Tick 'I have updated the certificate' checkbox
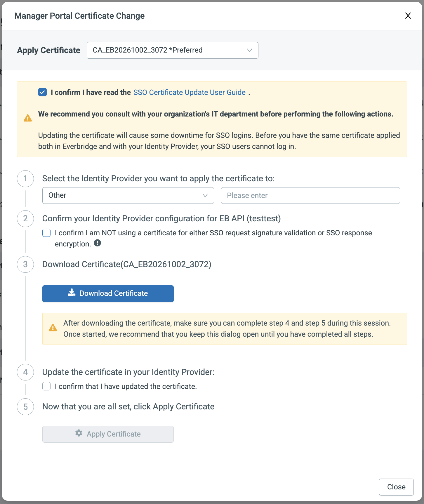 [x=46, y=386]
